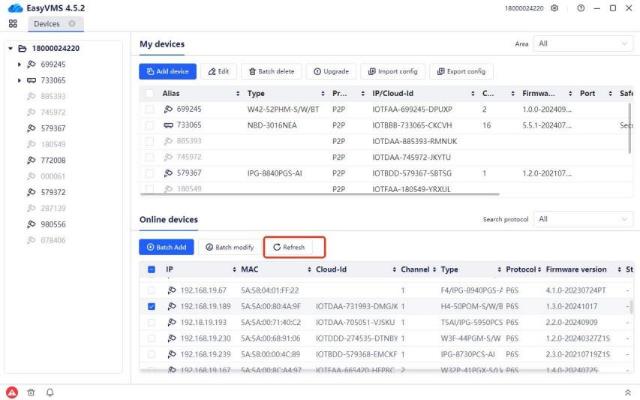640x400 pixels.
Task: Click the trash icon in bottom status bar
Action: 31,392
